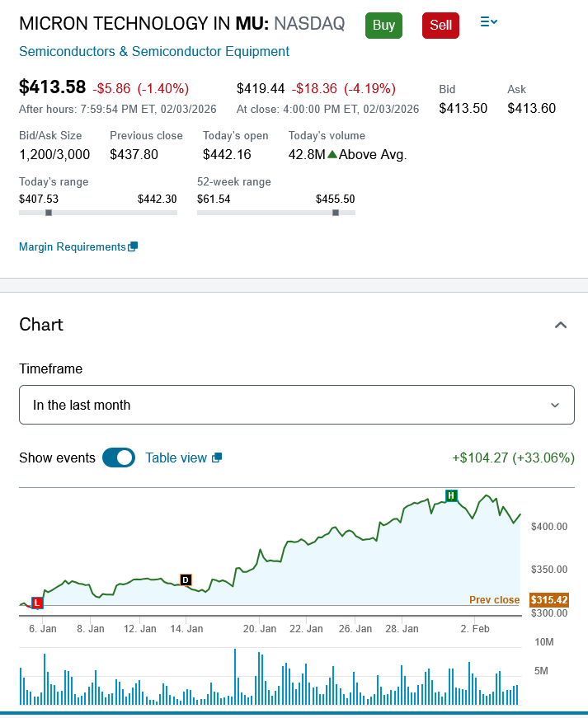Click the Table view pop-out icon

click(x=217, y=458)
